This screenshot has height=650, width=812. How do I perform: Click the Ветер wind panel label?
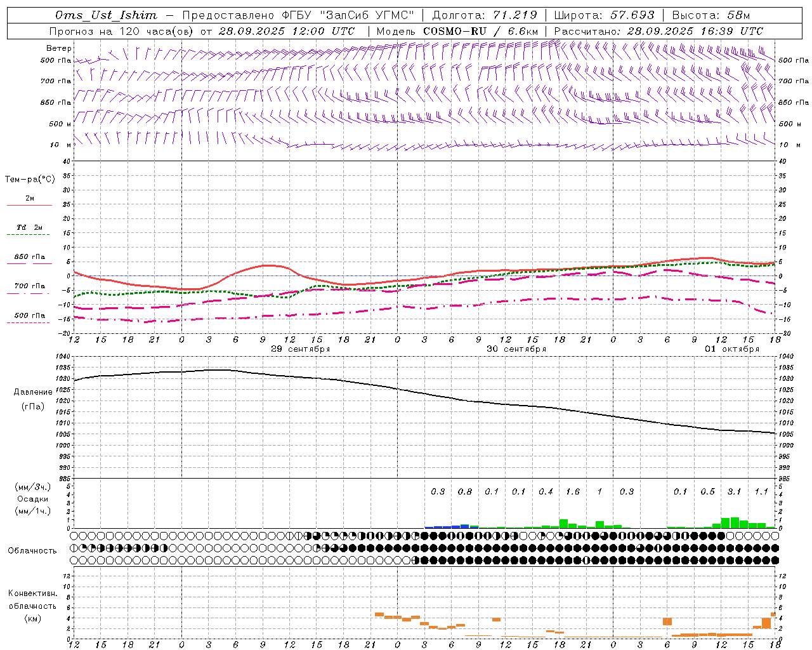(x=59, y=48)
